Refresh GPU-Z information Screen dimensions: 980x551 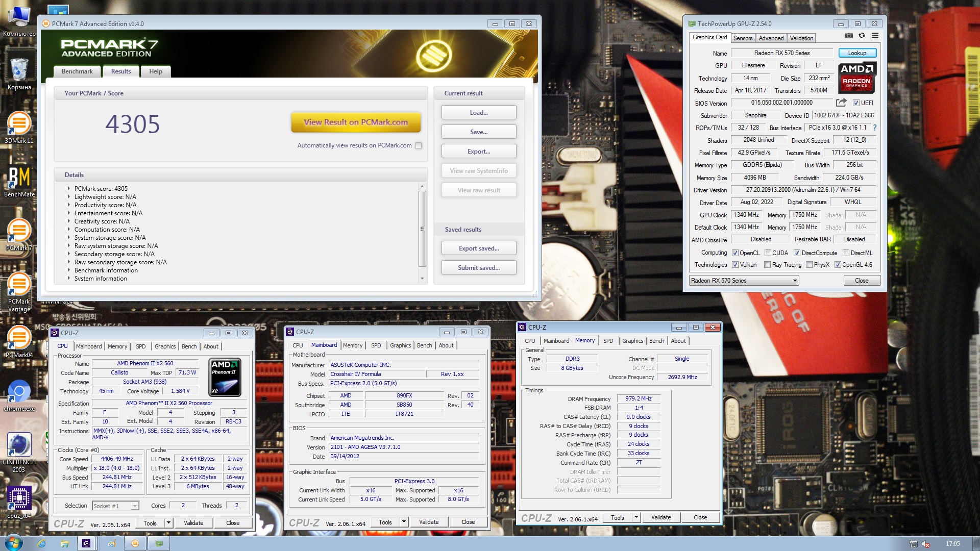[x=862, y=36]
